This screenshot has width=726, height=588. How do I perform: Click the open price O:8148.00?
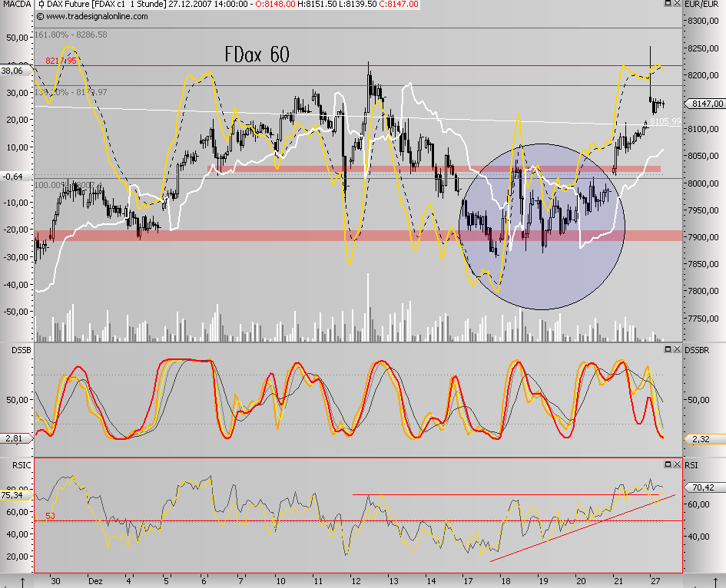(275, 4)
